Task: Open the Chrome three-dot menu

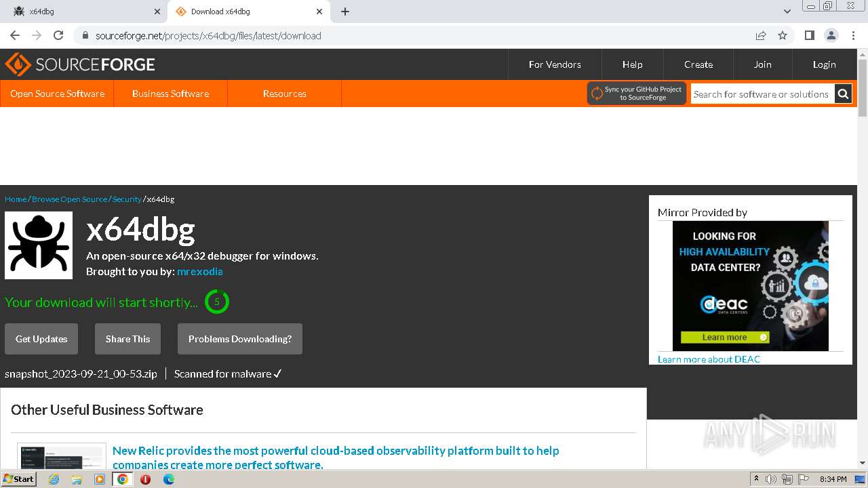Action: point(852,35)
